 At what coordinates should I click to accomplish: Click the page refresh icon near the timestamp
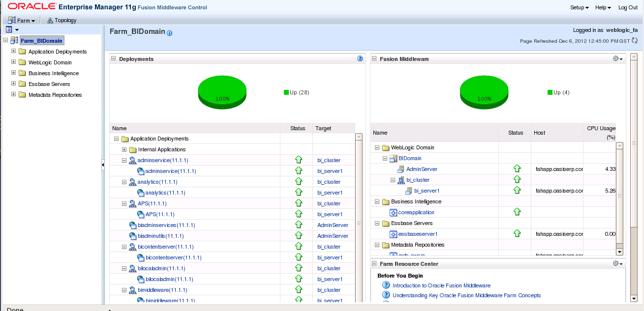click(x=635, y=41)
